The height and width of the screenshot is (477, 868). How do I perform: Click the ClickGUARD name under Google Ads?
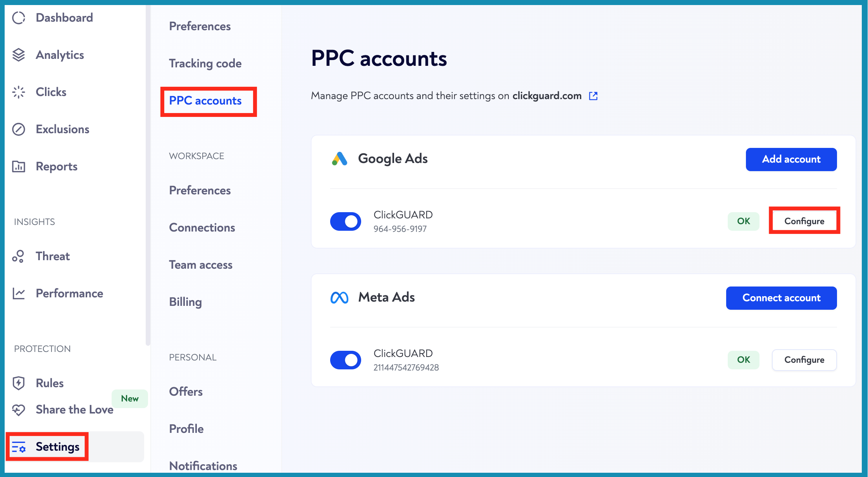click(x=403, y=215)
